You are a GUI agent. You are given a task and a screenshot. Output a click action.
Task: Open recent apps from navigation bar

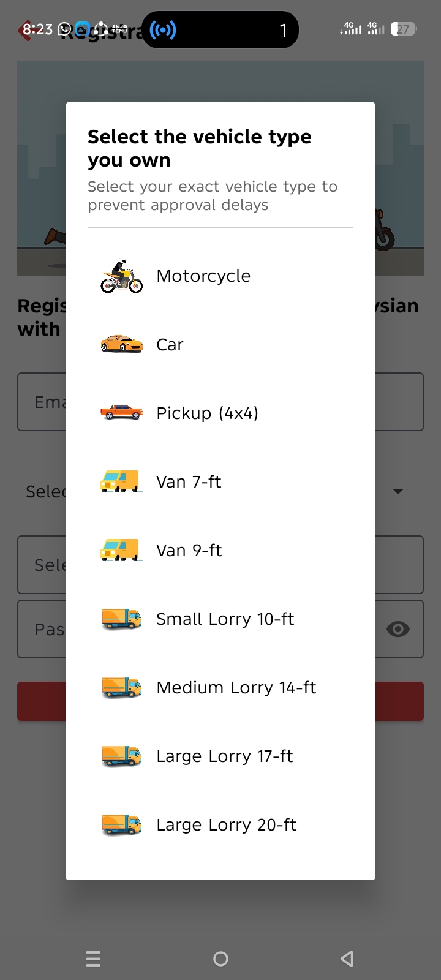pyautogui.click(x=94, y=959)
